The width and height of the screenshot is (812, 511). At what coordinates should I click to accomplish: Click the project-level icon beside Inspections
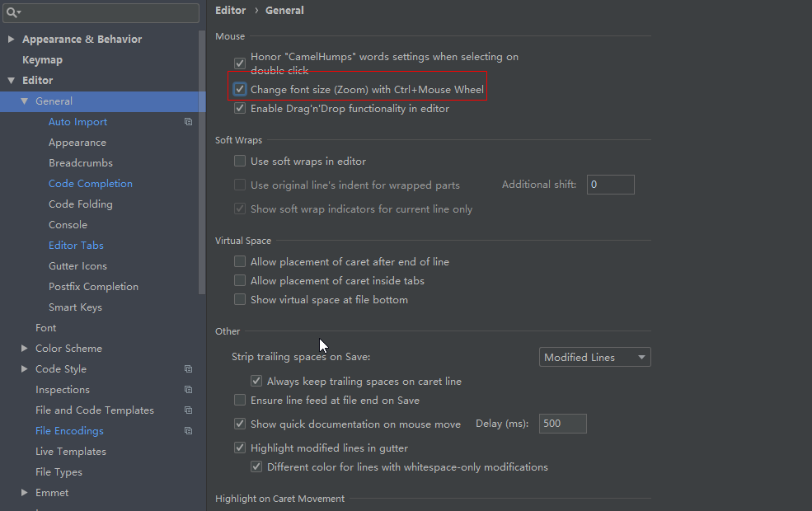188,390
